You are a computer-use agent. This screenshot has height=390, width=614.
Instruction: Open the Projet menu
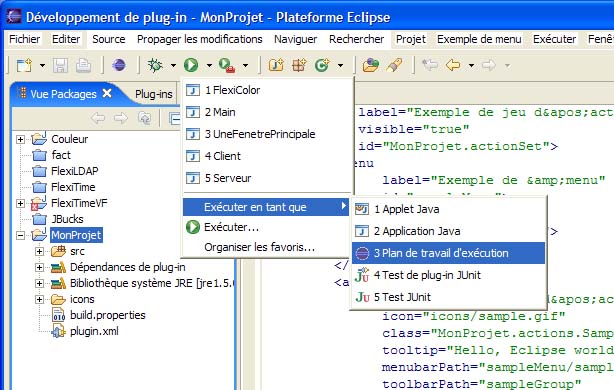point(410,39)
